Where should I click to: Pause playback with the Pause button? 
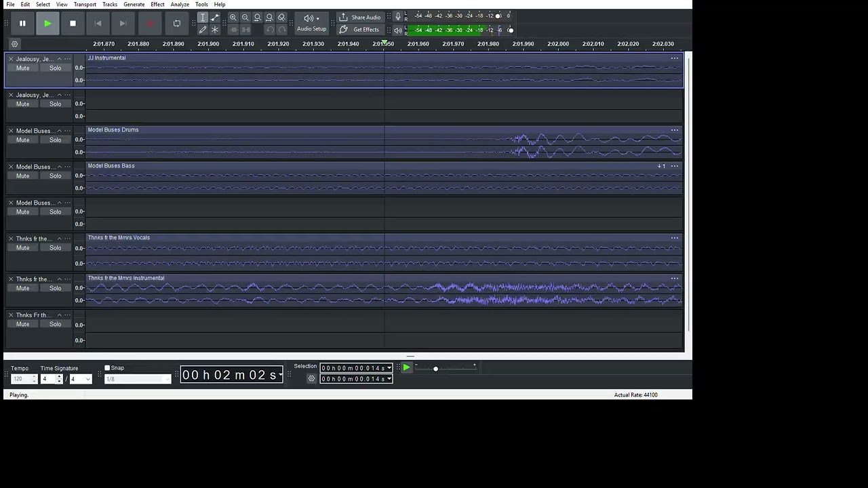(x=22, y=24)
